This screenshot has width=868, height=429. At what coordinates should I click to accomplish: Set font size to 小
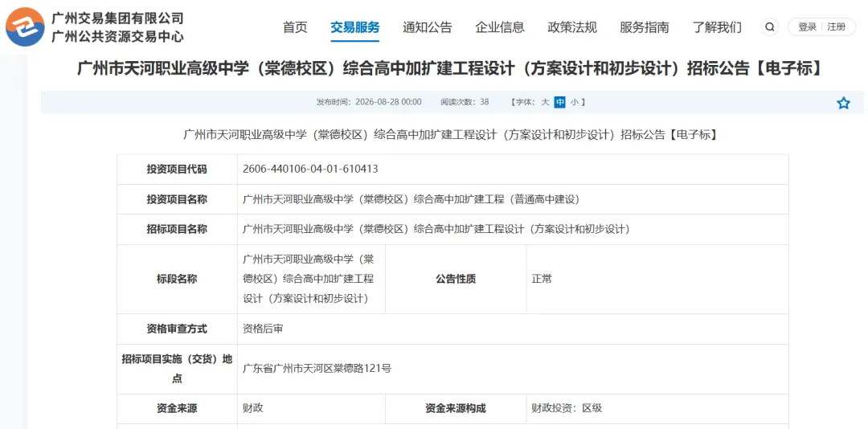coord(575,102)
